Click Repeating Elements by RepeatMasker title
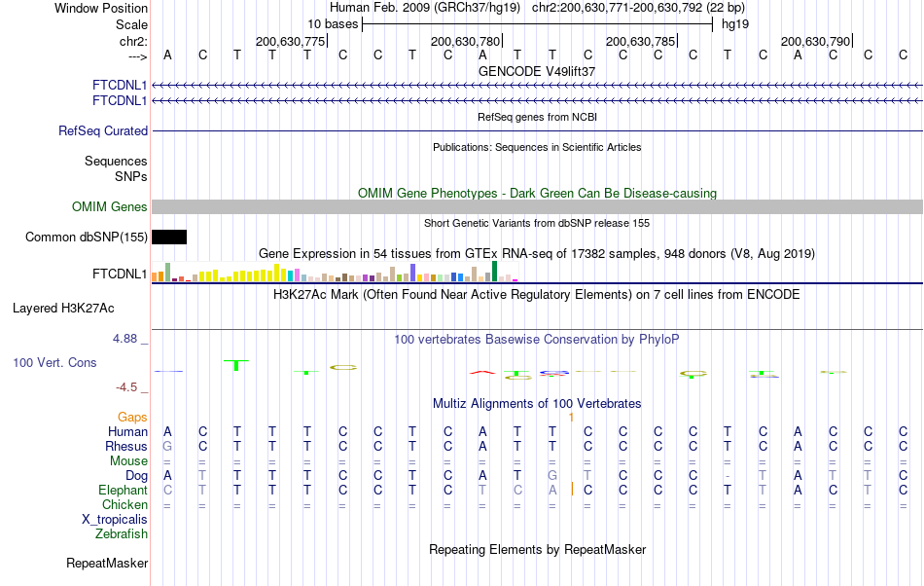 pos(537,550)
